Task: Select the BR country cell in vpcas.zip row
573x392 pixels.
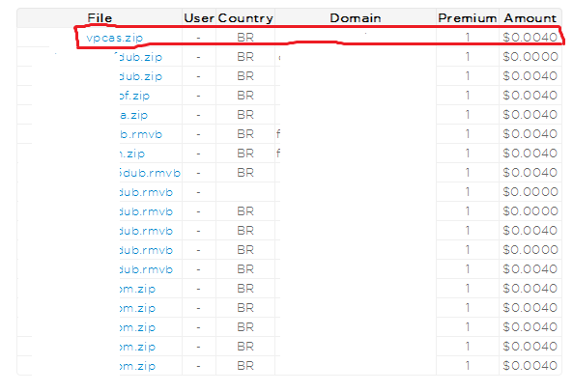Action: pyautogui.click(x=245, y=38)
